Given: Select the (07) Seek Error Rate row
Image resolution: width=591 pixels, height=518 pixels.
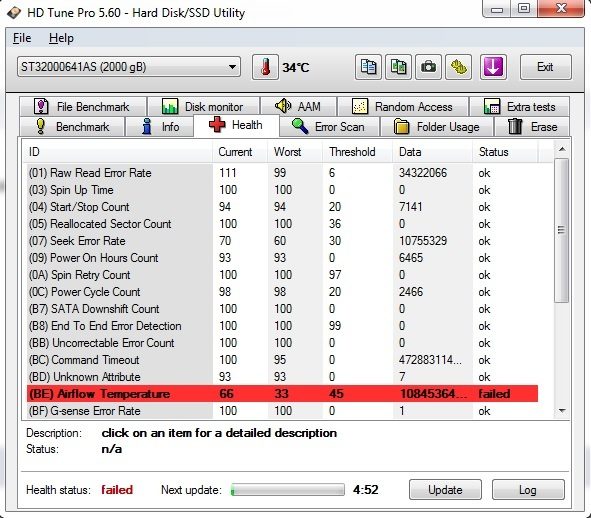Looking at the screenshot, I should point(282,241).
